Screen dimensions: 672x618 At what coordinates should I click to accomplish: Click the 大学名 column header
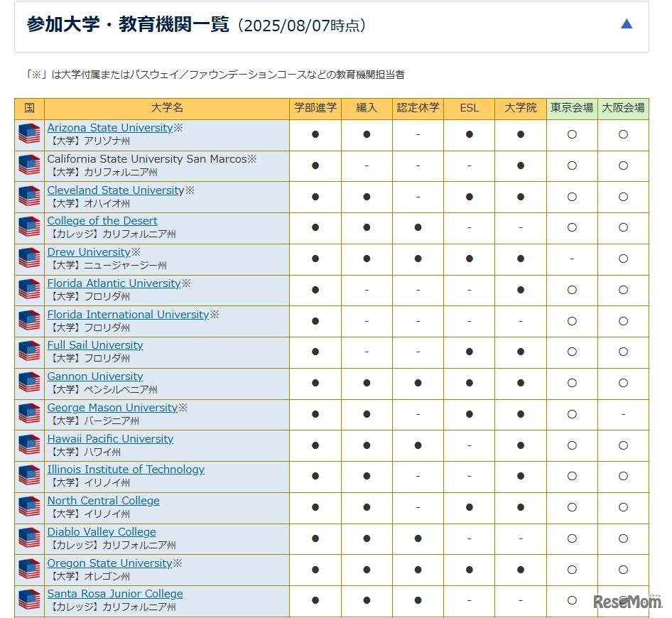pos(167,109)
